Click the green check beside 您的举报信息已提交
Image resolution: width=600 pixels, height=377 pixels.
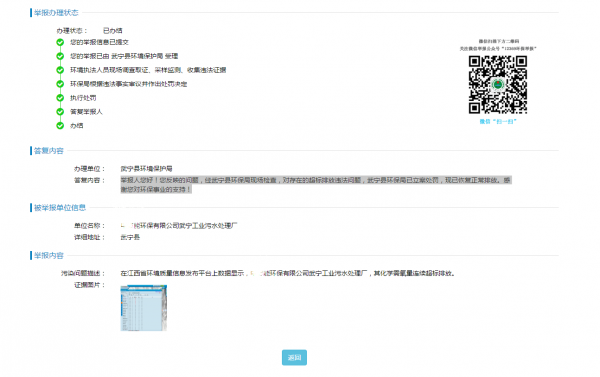[60, 42]
